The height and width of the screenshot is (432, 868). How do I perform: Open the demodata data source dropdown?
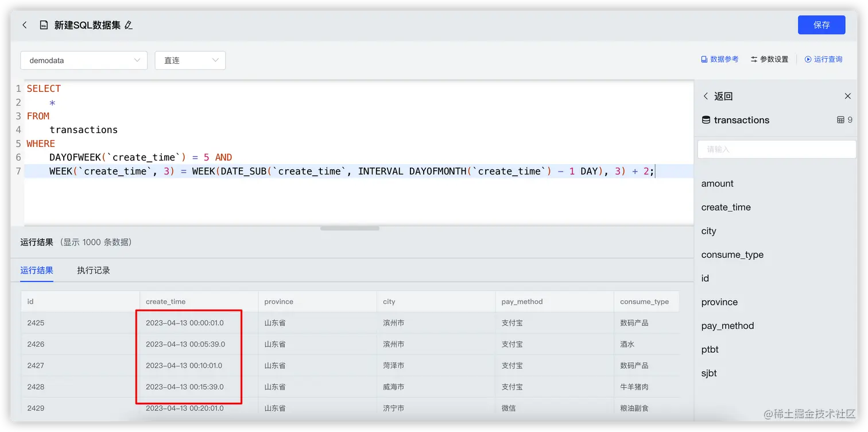(x=84, y=60)
